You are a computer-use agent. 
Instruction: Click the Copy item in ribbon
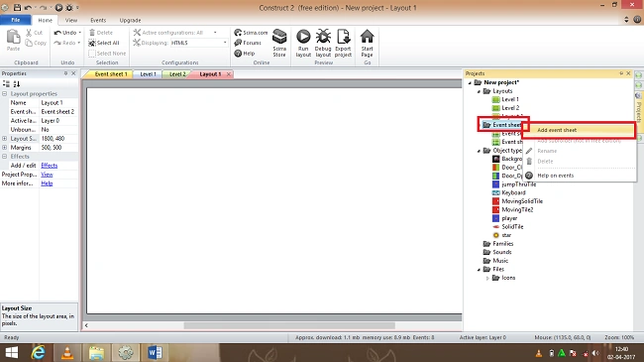pyautogui.click(x=36, y=43)
